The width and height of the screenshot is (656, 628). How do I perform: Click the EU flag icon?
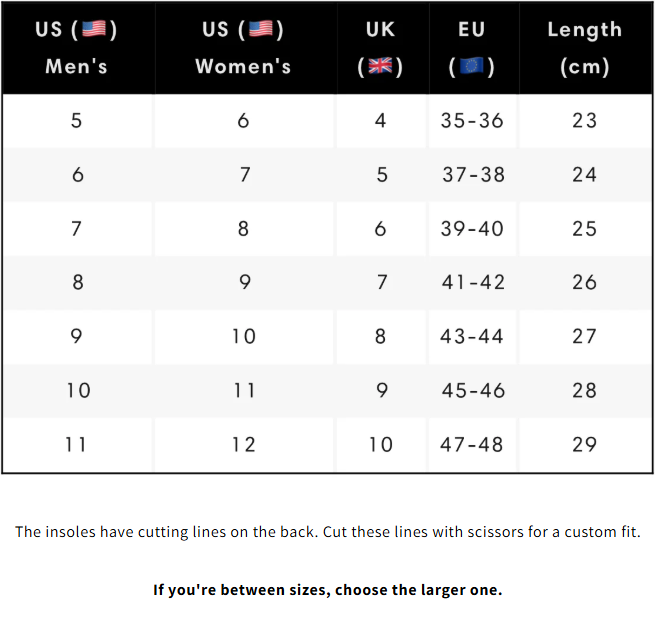pyautogui.click(x=472, y=67)
